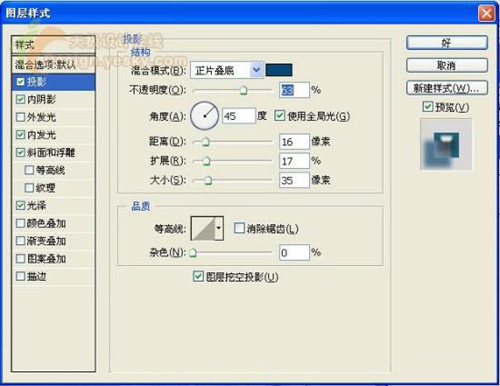Click the 好 OK button

pyautogui.click(x=447, y=43)
